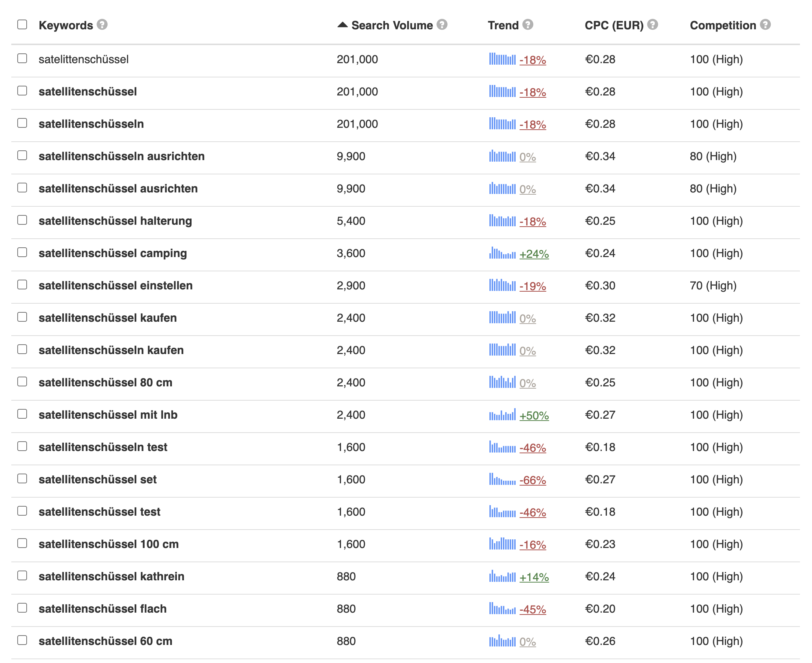Open trend bar chart for satellitenschüssel mit lnb
This screenshot has height=663, width=812.
[503, 415]
